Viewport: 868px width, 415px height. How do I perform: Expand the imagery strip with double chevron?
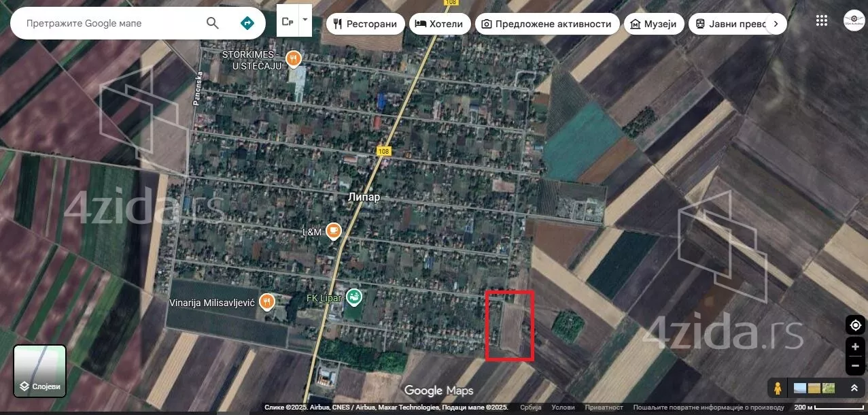[x=854, y=388]
